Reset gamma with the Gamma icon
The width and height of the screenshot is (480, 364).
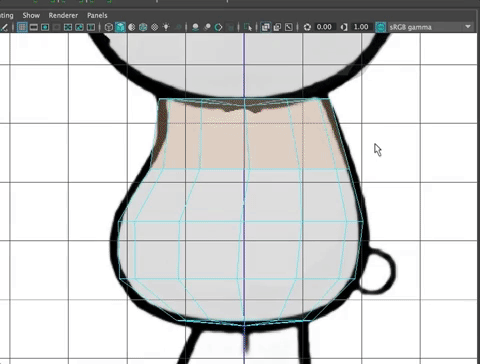point(344,27)
